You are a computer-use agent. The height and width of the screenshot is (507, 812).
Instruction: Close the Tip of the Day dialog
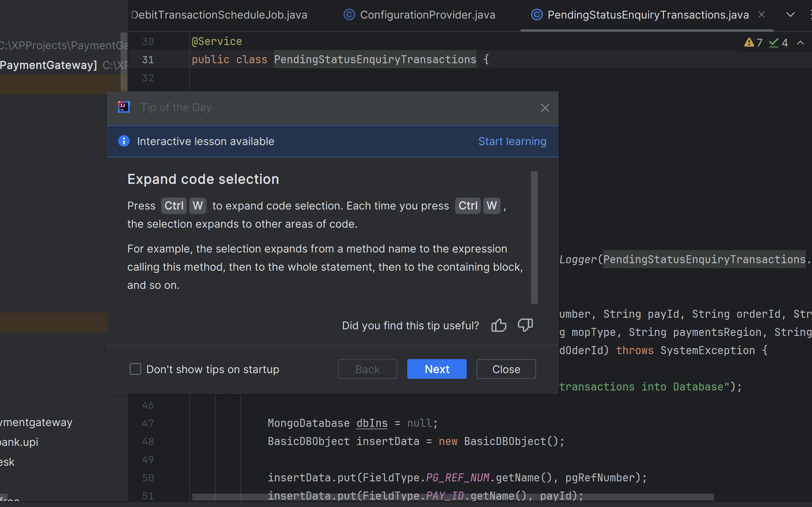point(545,108)
